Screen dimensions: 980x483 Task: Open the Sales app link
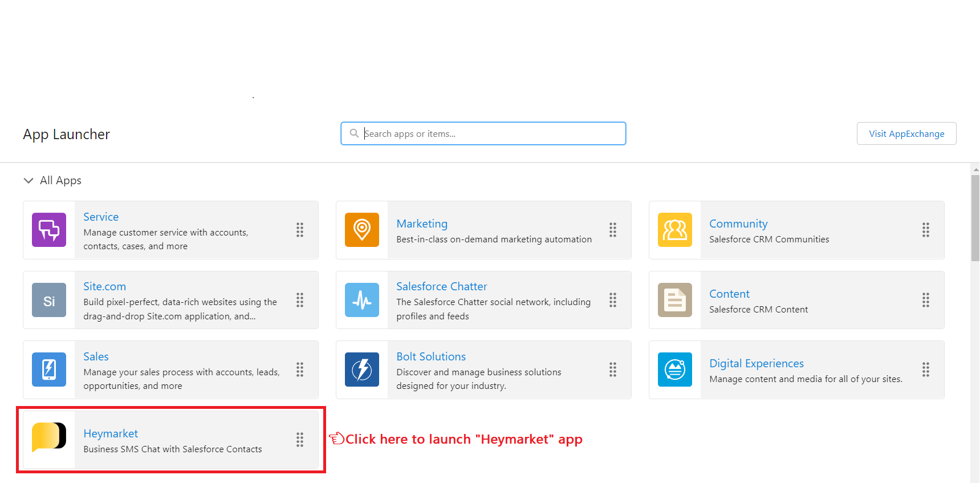pos(96,356)
